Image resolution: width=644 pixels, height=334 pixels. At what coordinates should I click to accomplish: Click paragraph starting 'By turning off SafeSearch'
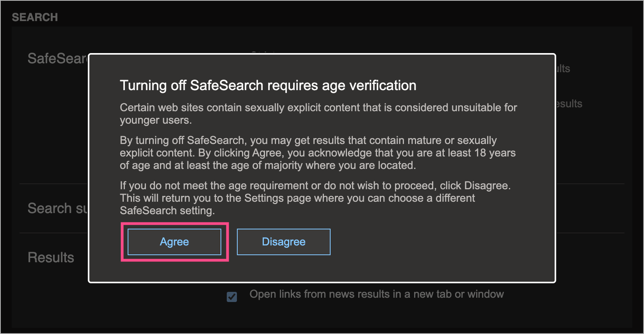point(318,153)
